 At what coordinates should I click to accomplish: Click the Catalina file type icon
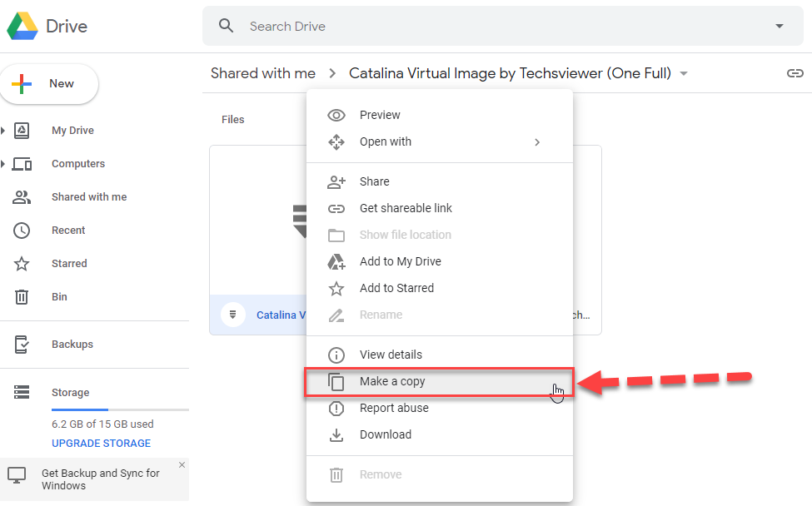click(233, 314)
